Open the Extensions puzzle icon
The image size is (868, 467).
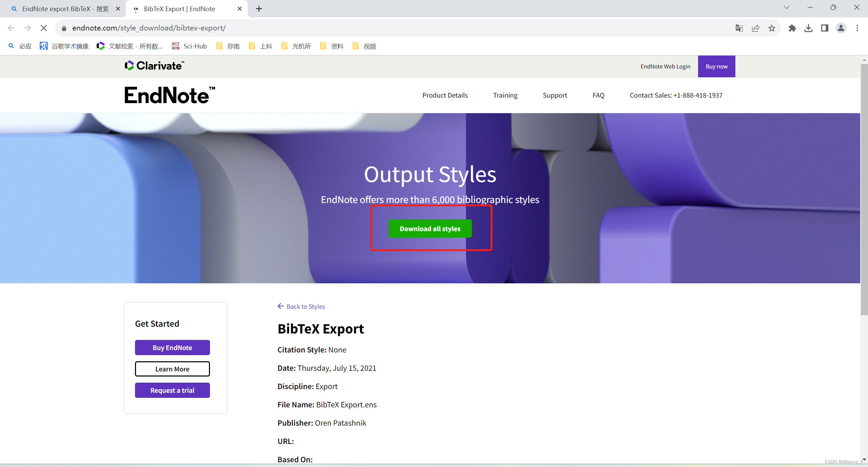[x=792, y=28]
